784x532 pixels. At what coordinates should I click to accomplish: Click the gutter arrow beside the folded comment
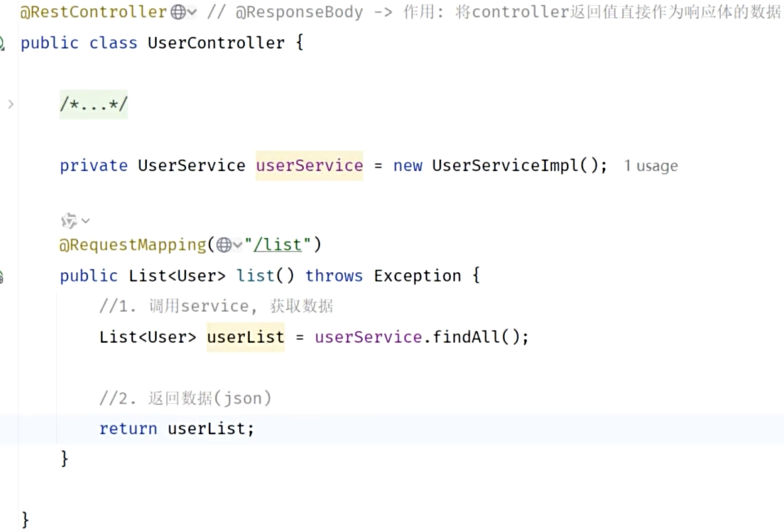pyautogui.click(x=10, y=104)
